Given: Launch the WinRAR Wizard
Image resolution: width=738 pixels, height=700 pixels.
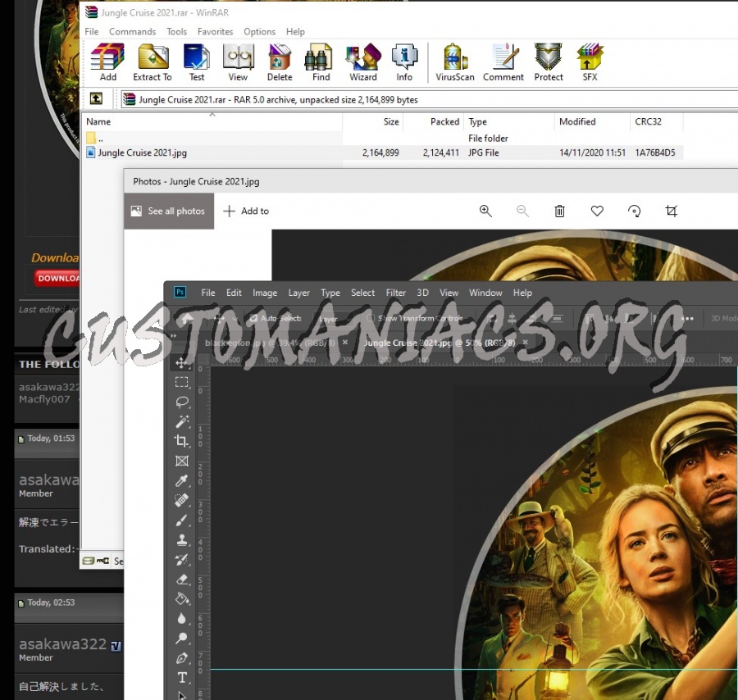Looking at the screenshot, I should click(363, 62).
